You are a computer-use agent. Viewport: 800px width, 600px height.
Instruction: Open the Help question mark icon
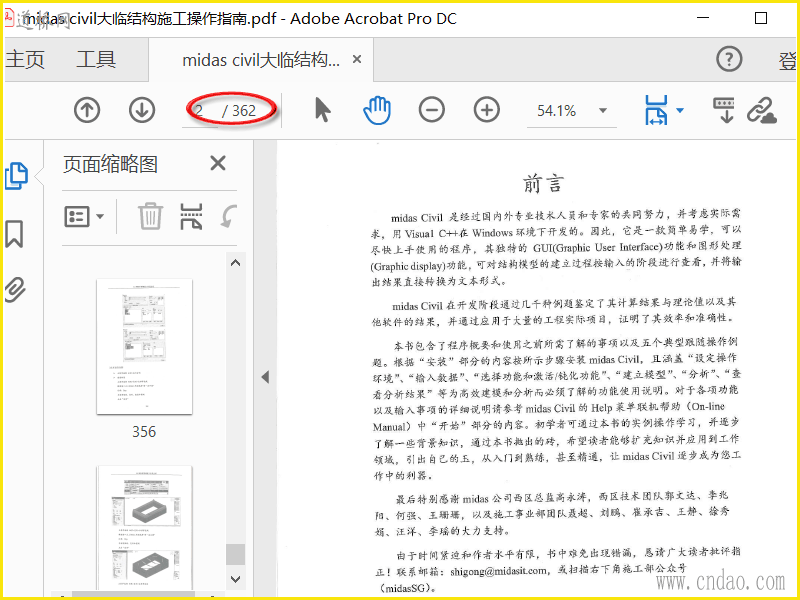[x=729, y=60]
